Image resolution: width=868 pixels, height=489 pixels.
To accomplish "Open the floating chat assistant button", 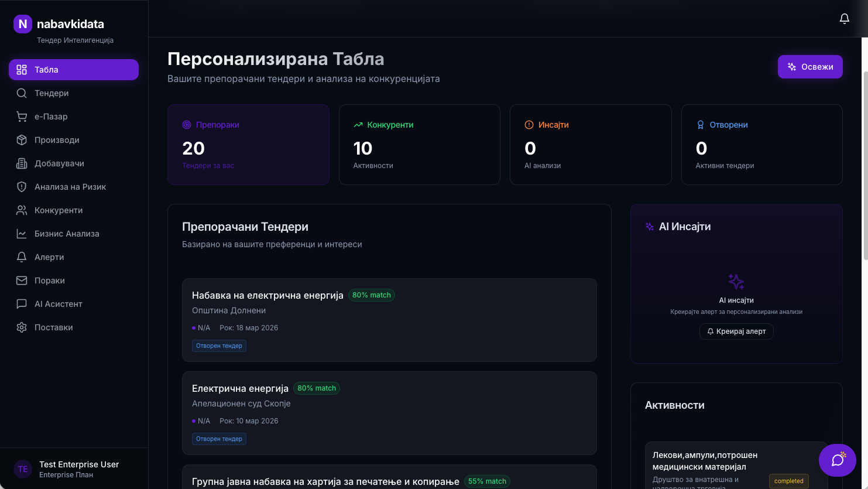I will 838,460.
